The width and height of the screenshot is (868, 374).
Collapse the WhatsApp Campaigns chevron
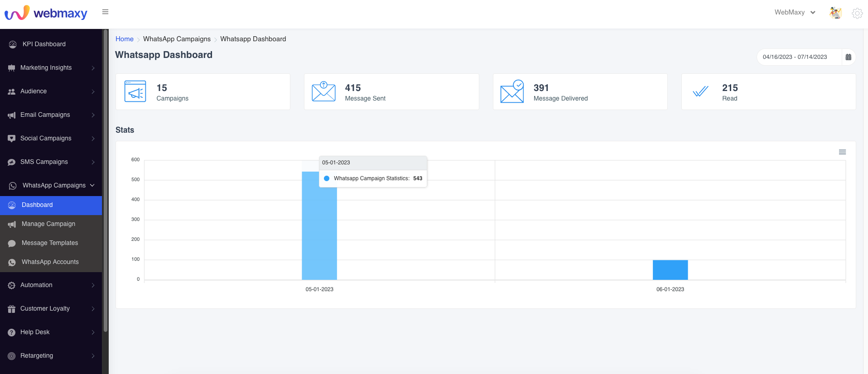coord(92,185)
